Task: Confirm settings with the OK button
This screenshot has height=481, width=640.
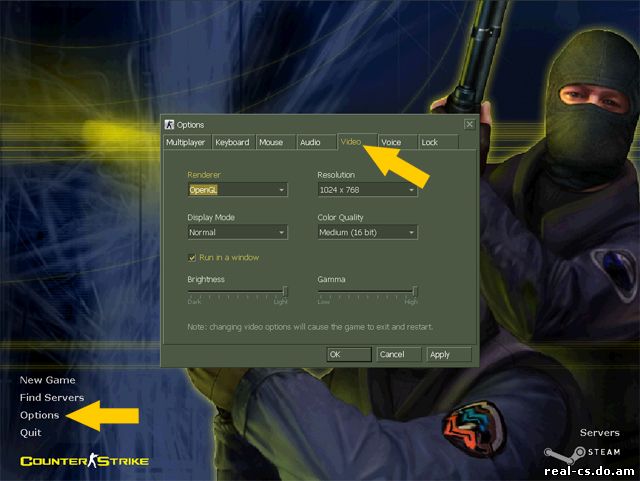Action: point(349,354)
